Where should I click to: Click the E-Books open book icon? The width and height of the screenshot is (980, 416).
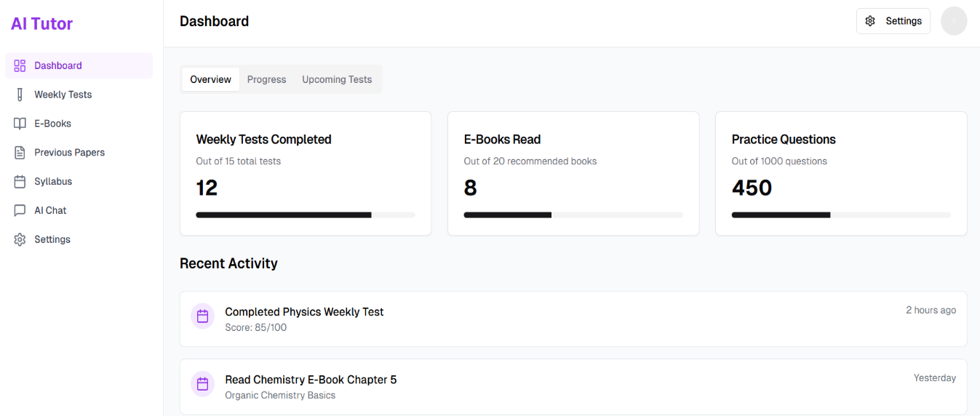[x=20, y=124]
